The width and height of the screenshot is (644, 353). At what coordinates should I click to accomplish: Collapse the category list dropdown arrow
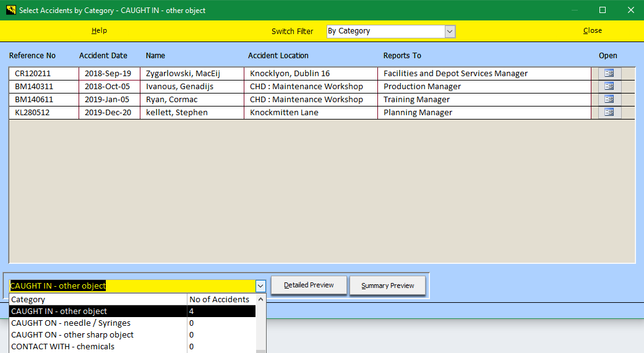[260, 286]
